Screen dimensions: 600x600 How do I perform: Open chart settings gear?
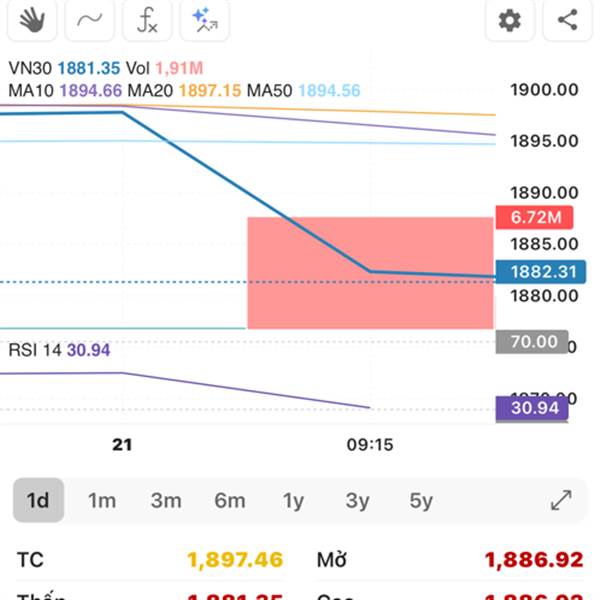coord(510,19)
